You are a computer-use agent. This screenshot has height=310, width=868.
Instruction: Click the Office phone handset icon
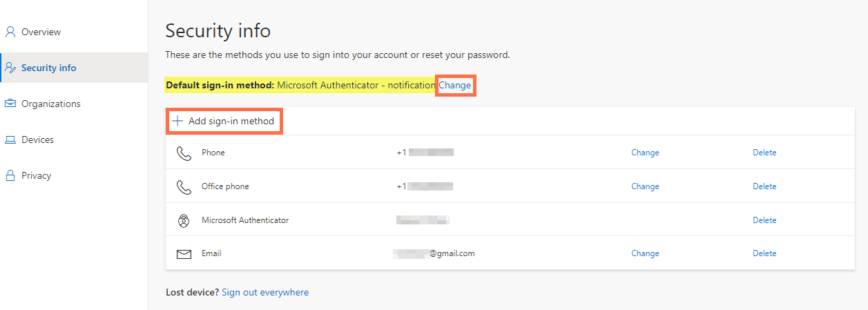coord(184,186)
